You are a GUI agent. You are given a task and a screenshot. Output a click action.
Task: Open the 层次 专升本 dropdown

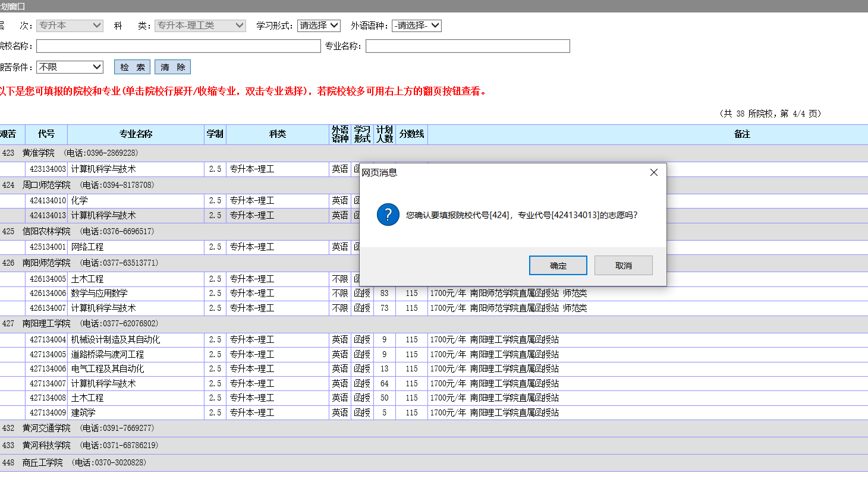click(70, 26)
